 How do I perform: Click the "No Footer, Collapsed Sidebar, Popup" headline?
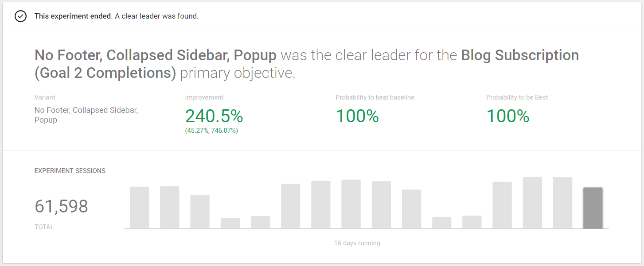coord(155,55)
